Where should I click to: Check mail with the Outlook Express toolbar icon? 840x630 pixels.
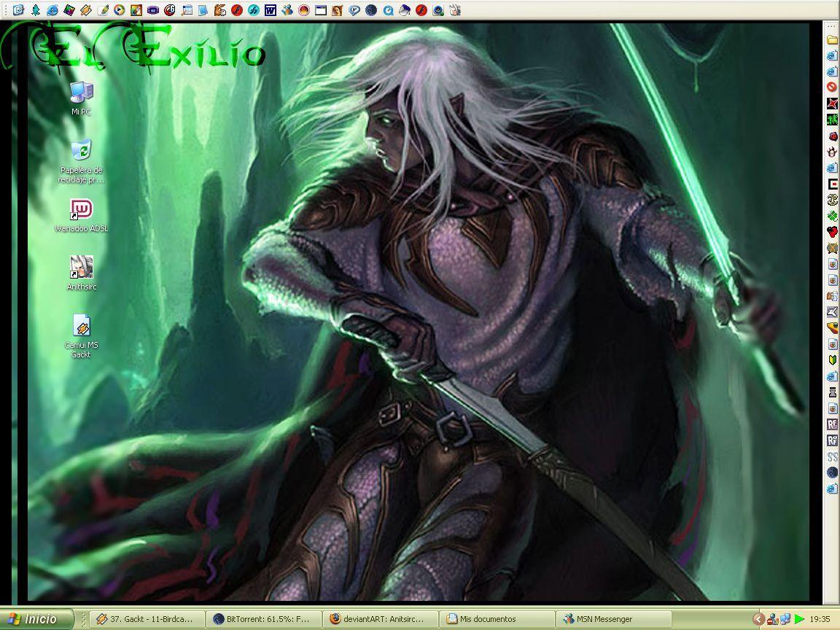coord(186,10)
